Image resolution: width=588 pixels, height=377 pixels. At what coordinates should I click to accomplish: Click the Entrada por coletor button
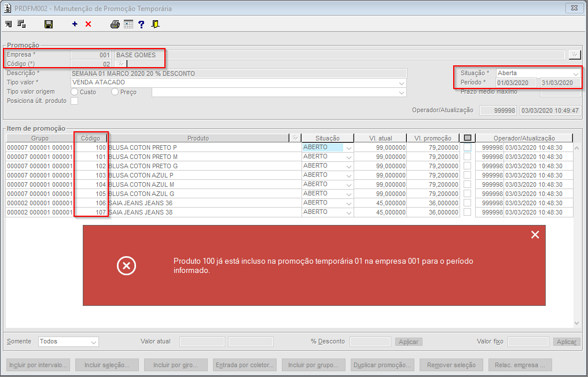(244, 365)
